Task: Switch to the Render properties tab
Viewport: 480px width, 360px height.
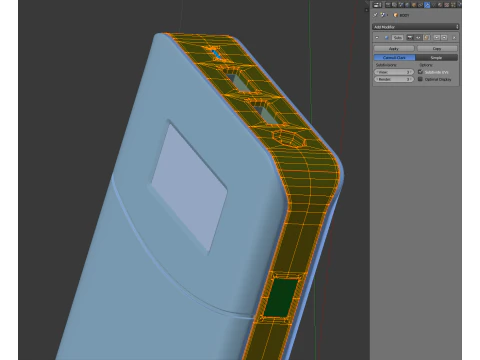Action: point(388,5)
